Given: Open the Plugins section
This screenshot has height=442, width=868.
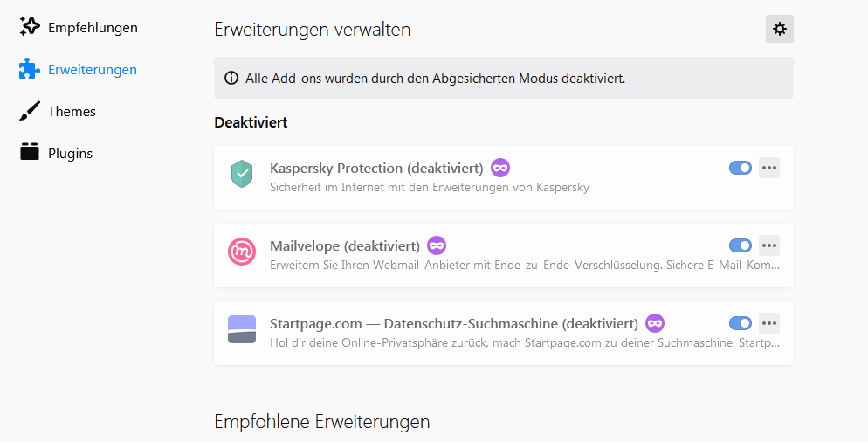Looking at the screenshot, I should click(x=70, y=154).
